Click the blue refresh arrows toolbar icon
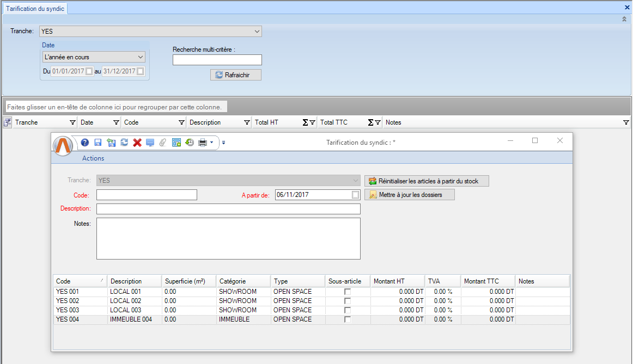 pyautogui.click(x=124, y=143)
